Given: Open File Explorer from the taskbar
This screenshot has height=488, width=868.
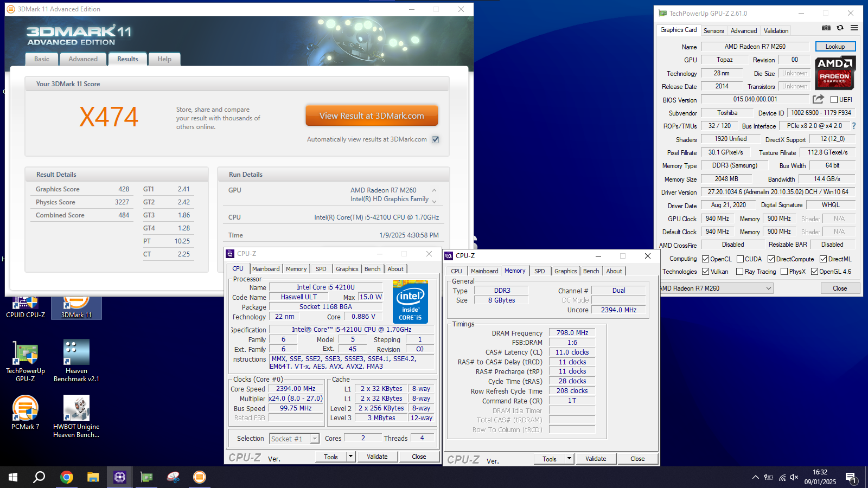Looking at the screenshot, I should click(93, 477).
